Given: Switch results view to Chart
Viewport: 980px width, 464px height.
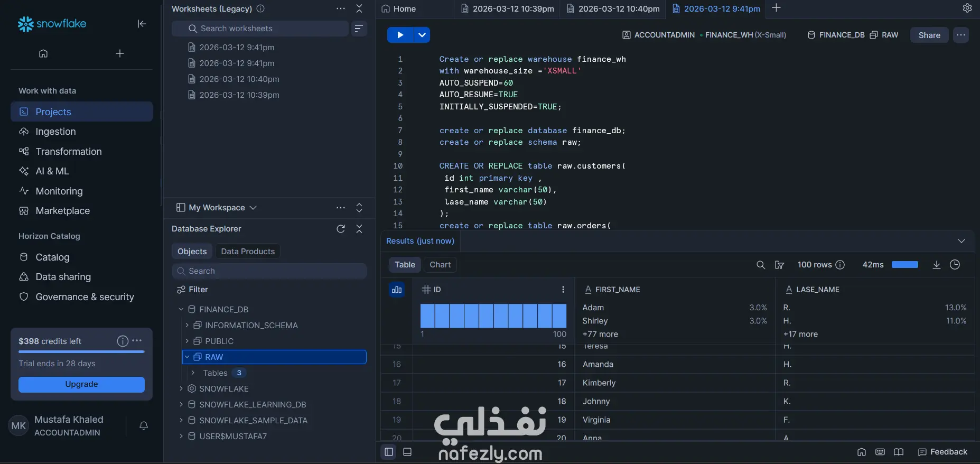Looking at the screenshot, I should point(440,265).
